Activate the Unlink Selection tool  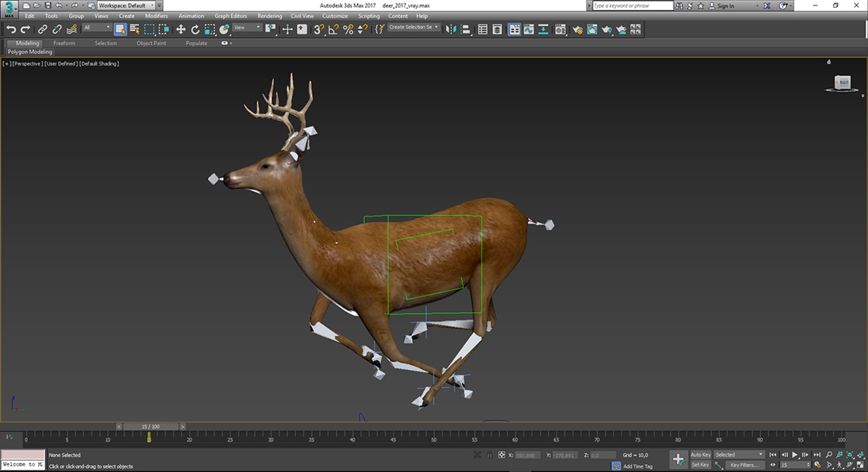57,29
